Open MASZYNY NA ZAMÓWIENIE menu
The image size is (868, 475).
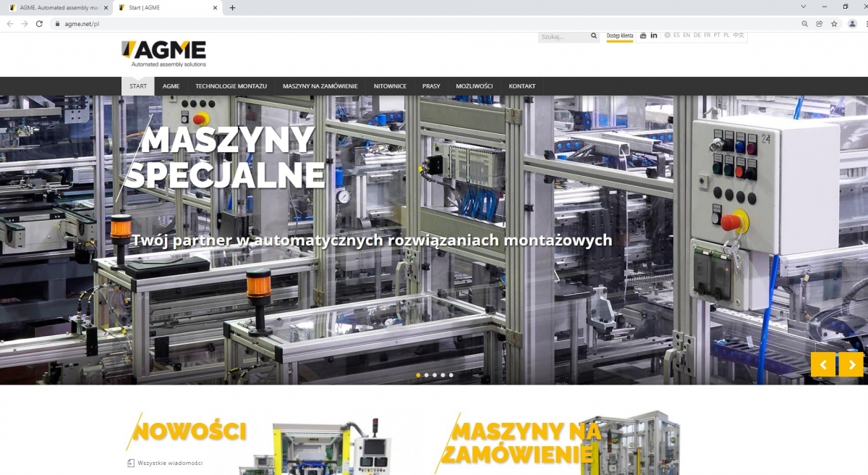320,86
